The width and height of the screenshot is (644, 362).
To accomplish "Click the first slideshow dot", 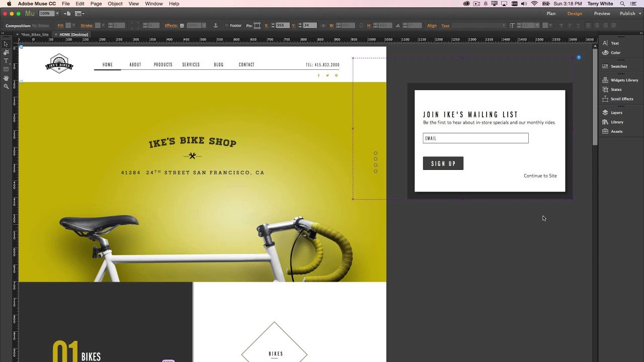I will [x=375, y=153].
